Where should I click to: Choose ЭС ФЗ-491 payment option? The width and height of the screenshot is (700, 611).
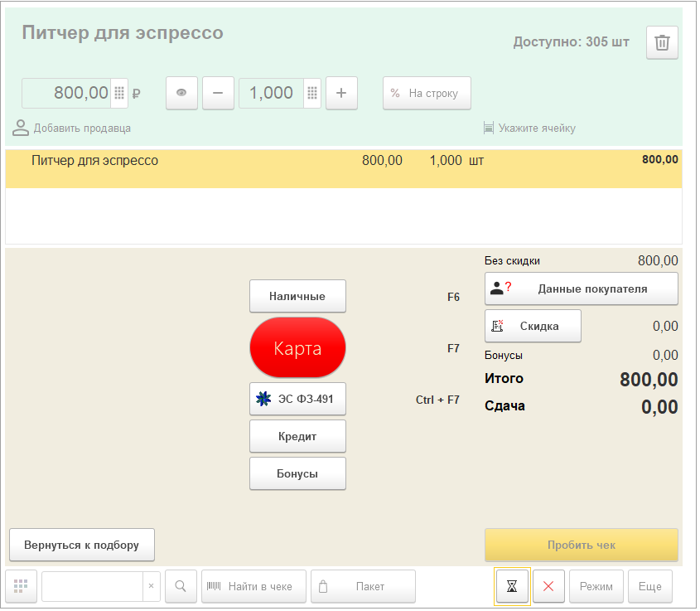click(297, 399)
